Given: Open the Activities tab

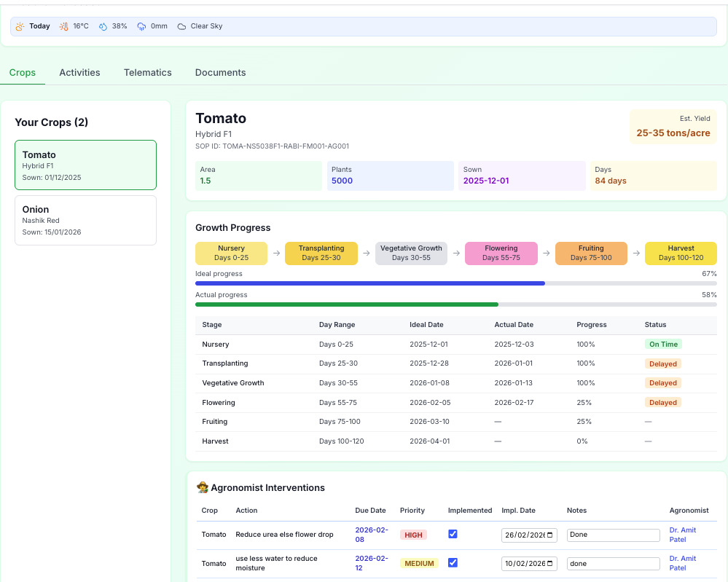Looking at the screenshot, I should tap(80, 72).
